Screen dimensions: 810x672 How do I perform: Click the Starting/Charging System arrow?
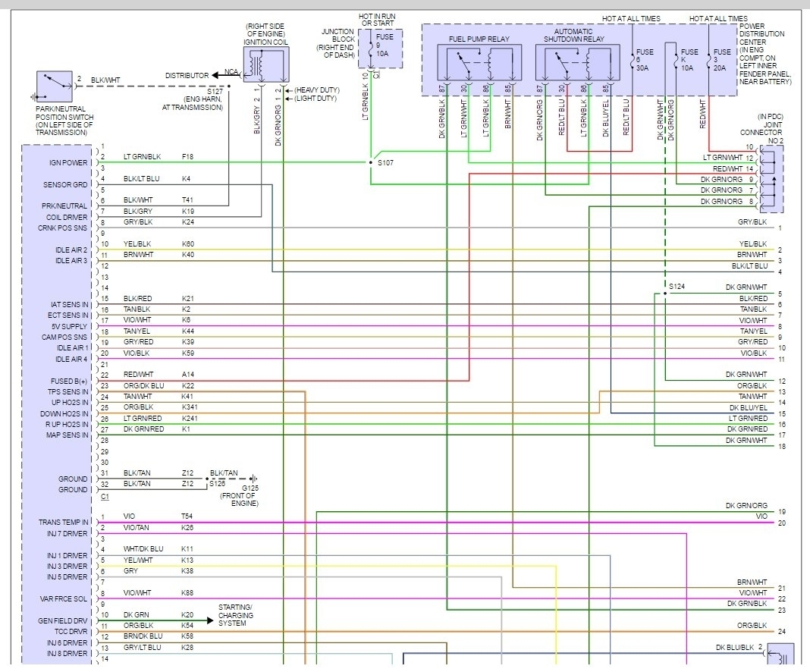pos(211,620)
